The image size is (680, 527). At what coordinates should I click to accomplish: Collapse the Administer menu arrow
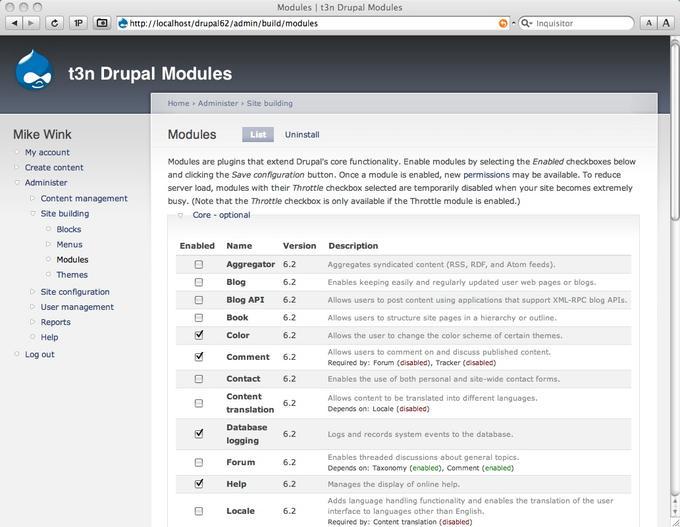17,183
